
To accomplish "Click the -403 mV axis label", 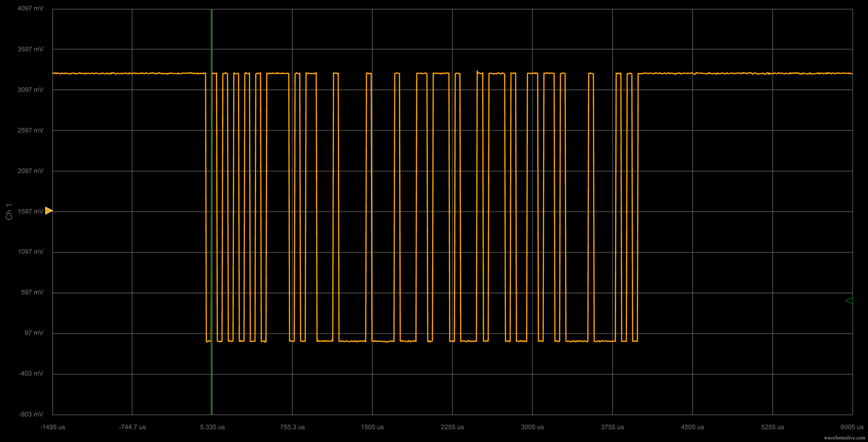I will click(31, 374).
